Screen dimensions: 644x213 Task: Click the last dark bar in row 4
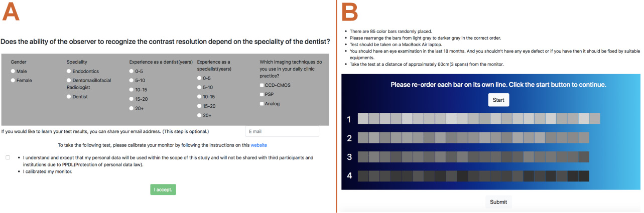[584, 176]
